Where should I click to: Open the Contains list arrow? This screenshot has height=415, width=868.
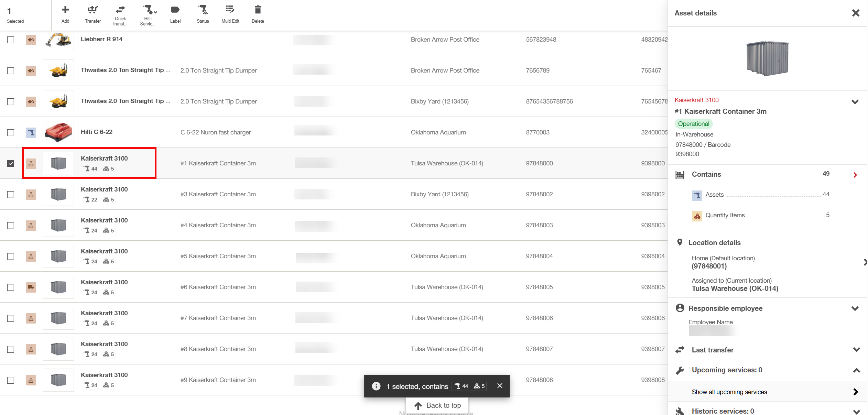coord(855,175)
